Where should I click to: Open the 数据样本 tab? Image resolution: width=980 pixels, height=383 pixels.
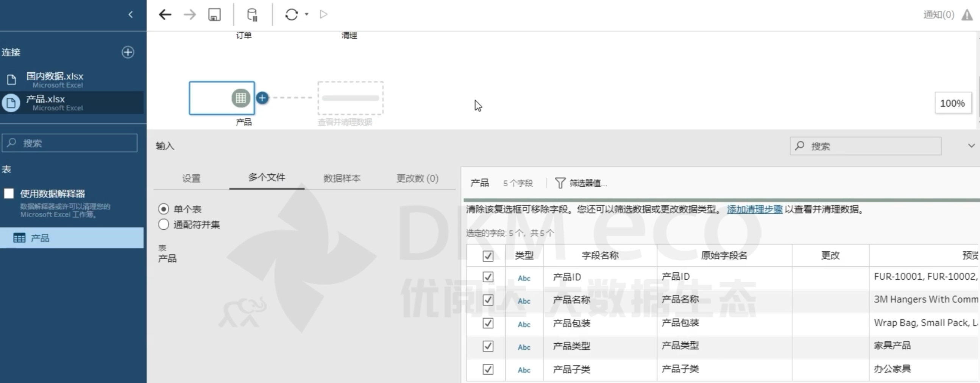pos(342,178)
